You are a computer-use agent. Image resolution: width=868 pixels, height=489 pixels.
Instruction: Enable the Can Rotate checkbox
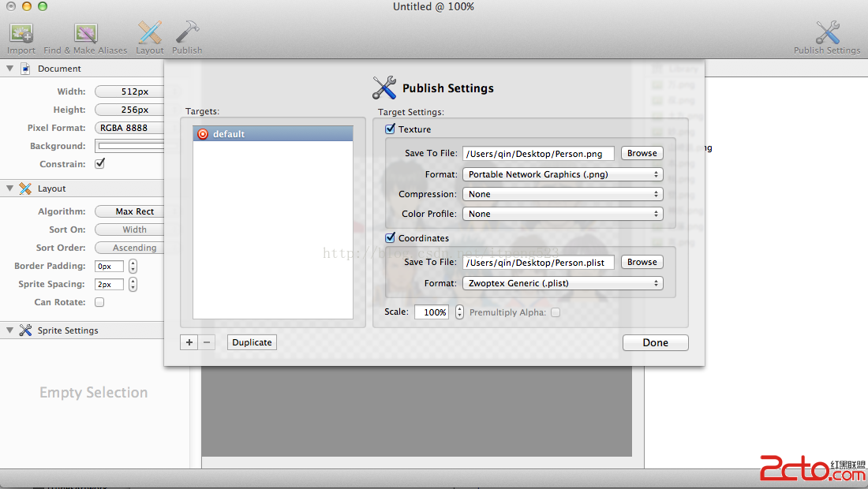tap(99, 302)
